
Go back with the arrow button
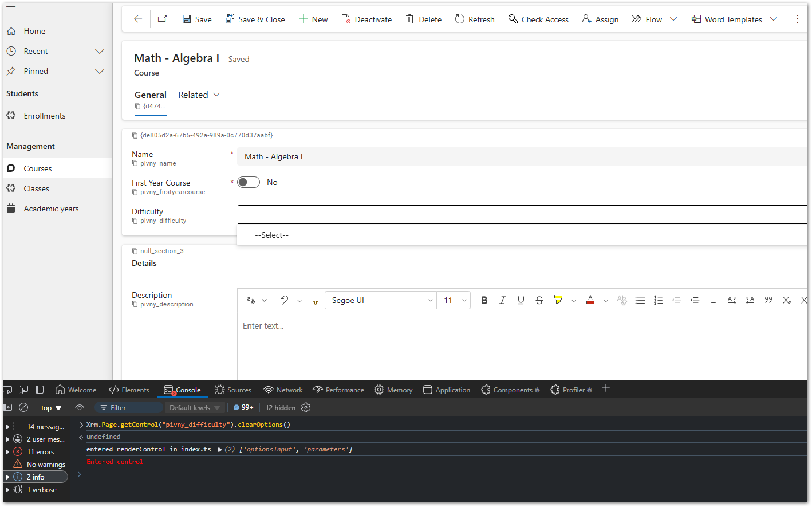click(x=138, y=19)
